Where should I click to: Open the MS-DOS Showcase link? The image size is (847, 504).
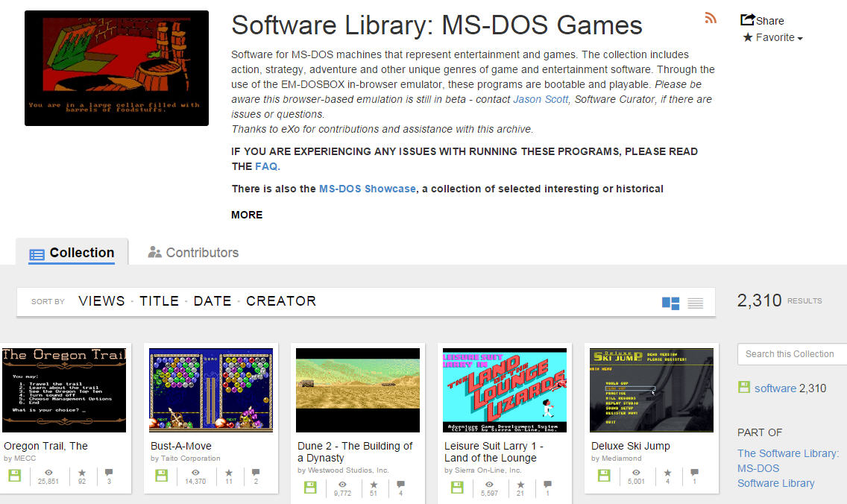368,189
